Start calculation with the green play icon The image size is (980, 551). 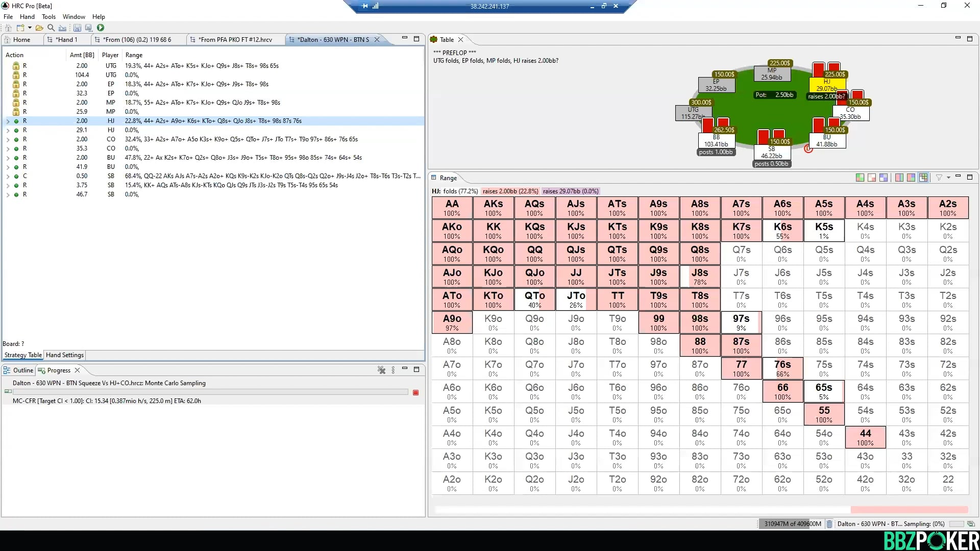101,28
